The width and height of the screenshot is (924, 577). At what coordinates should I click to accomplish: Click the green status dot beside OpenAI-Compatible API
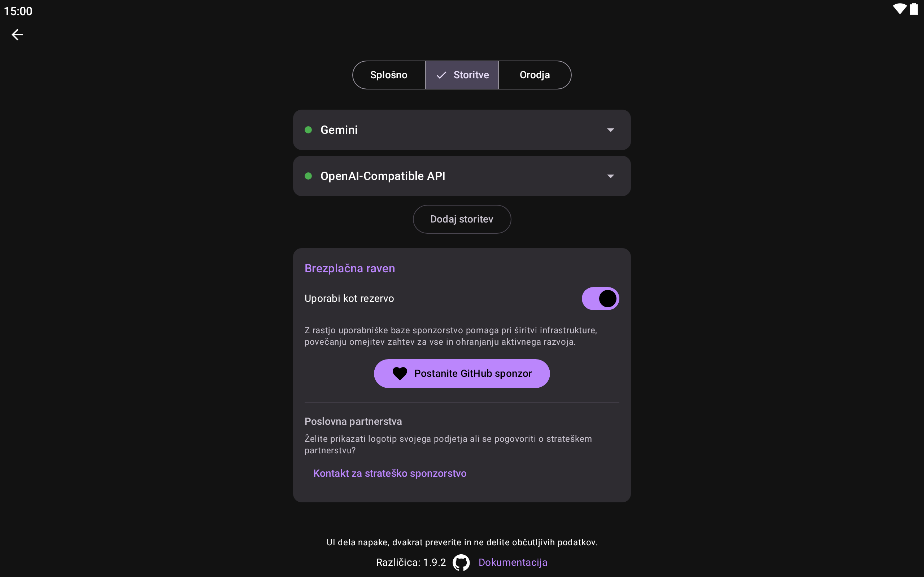tap(308, 176)
